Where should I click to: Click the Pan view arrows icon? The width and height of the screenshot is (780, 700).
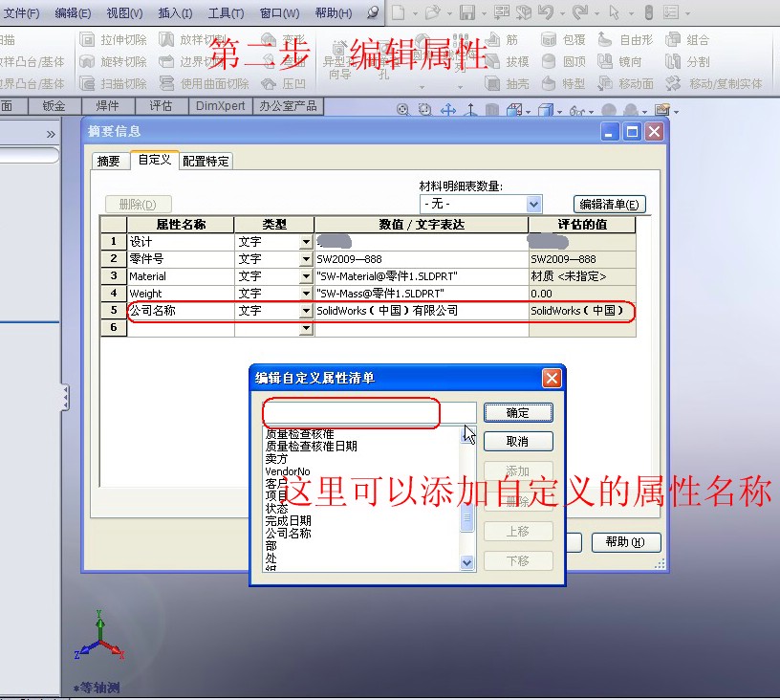tap(448, 109)
